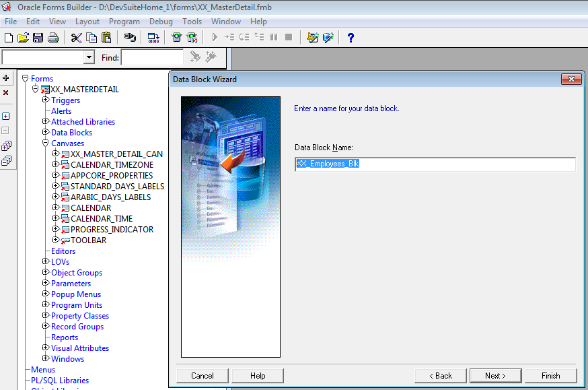
Task: Select the Visual Attributes node
Action: tap(80, 348)
